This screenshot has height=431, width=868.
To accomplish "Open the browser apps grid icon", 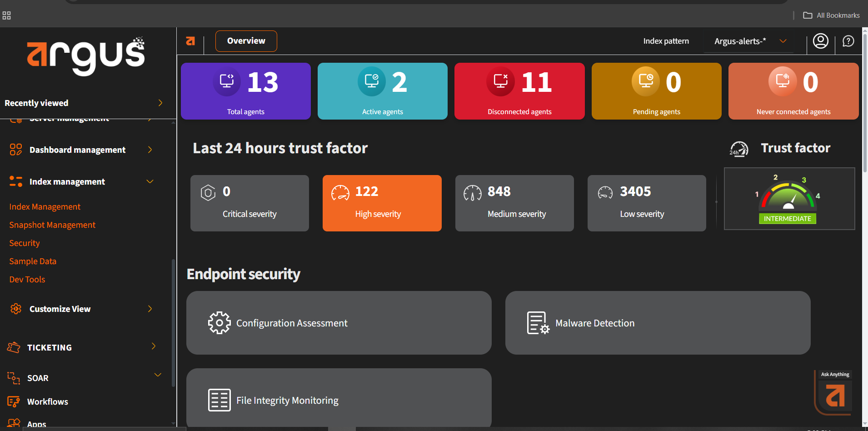I will [6, 15].
